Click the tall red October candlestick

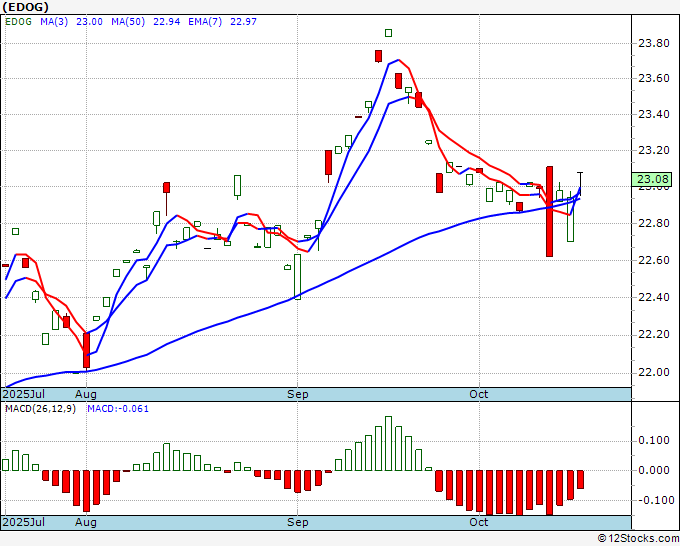[549, 211]
